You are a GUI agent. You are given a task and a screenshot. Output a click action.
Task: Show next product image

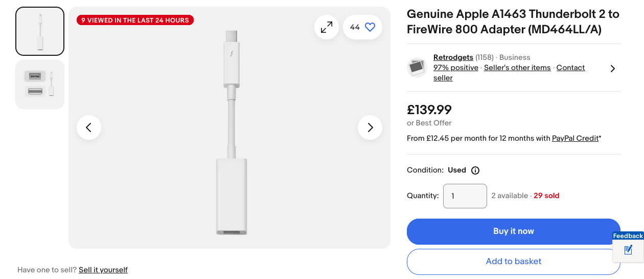click(370, 127)
